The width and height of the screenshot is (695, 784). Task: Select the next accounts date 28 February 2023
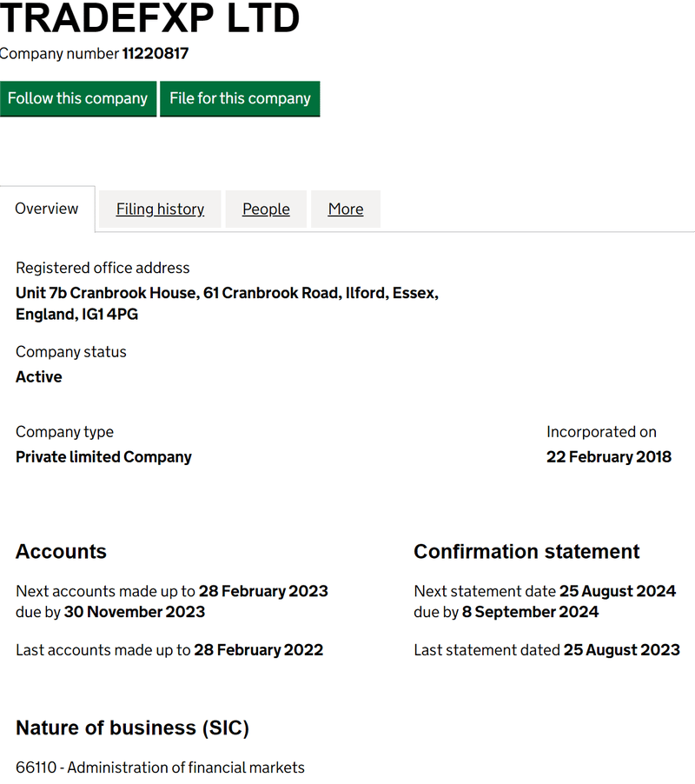263,591
